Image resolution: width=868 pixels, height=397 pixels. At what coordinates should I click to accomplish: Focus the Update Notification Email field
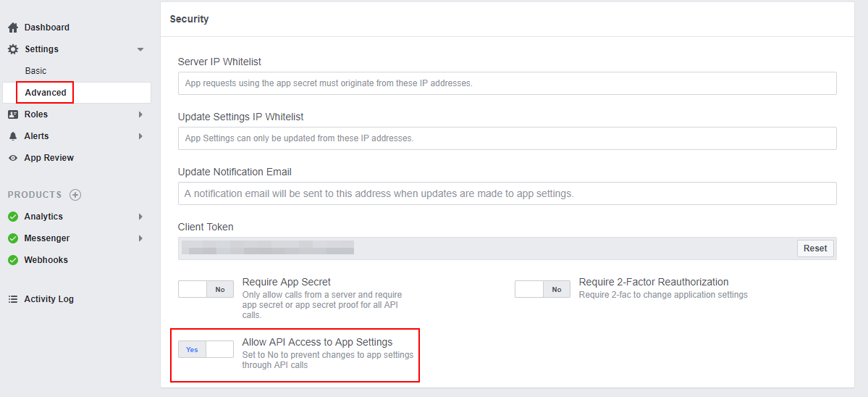point(507,193)
